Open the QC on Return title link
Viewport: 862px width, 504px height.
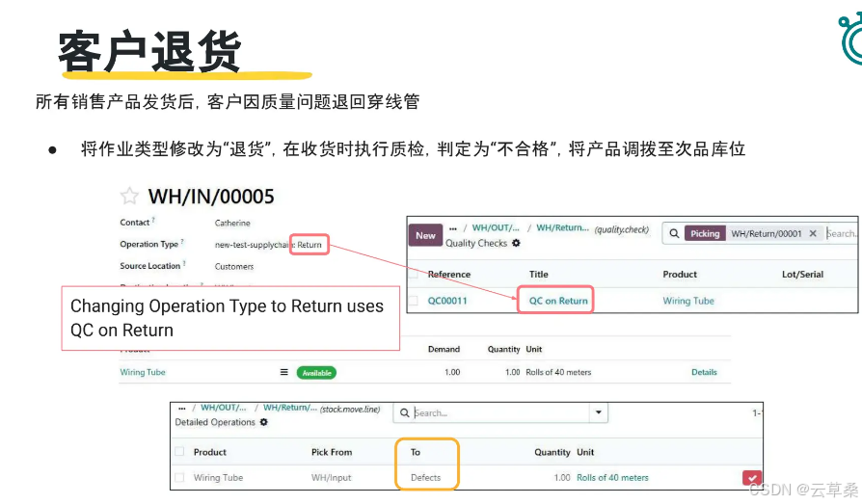coord(558,301)
